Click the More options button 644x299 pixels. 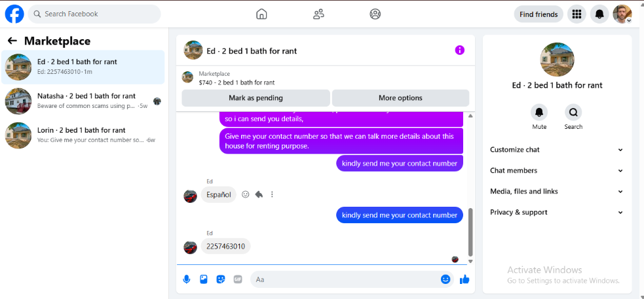(400, 98)
